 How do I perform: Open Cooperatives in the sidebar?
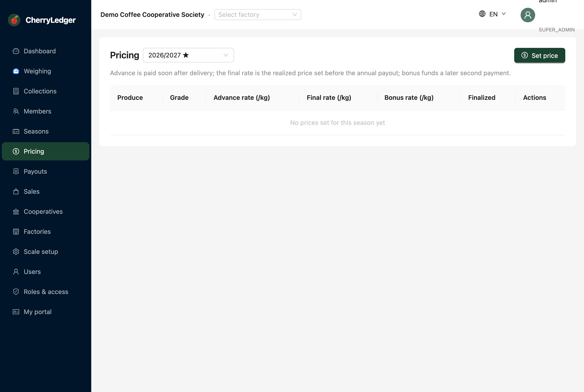(x=46, y=211)
